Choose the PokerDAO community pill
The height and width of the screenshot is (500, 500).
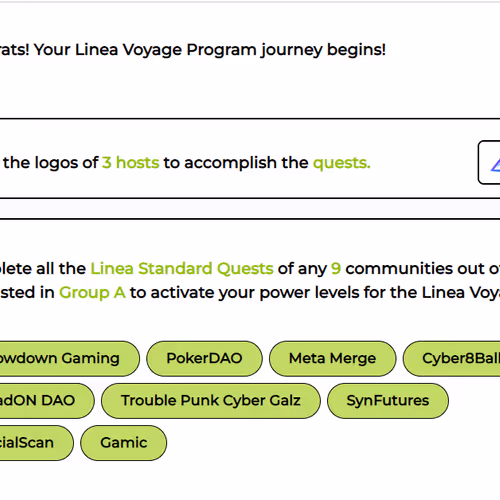click(x=204, y=358)
